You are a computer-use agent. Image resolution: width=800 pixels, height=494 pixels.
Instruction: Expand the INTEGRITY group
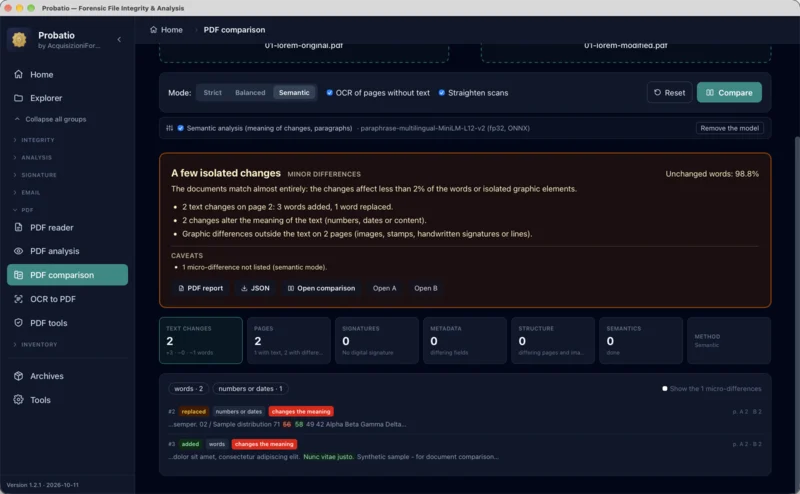point(34,140)
